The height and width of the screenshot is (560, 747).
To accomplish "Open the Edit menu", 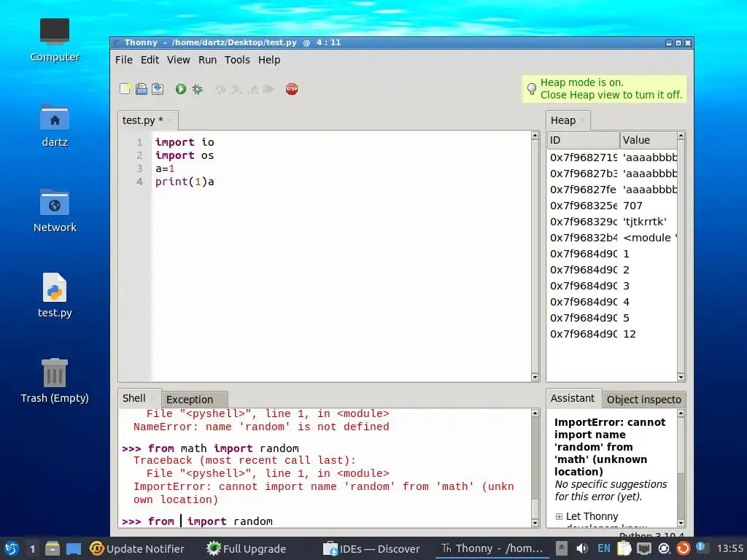I will pyautogui.click(x=150, y=60).
